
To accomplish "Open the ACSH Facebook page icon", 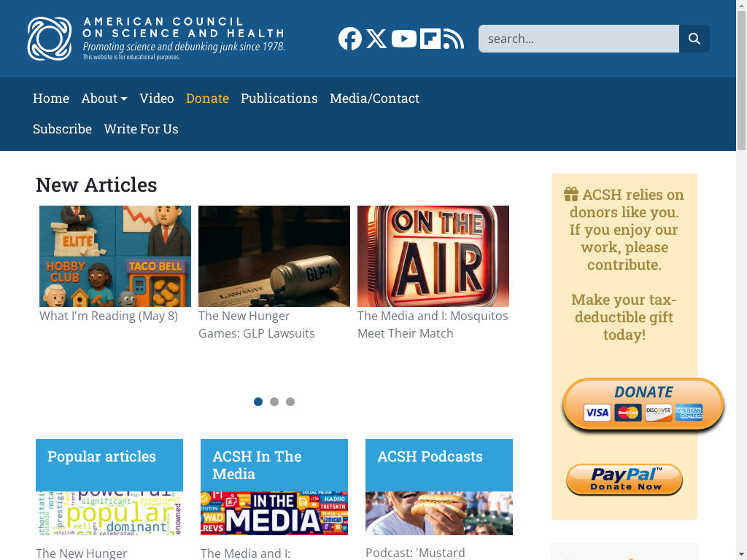I will tap(350, 39).
